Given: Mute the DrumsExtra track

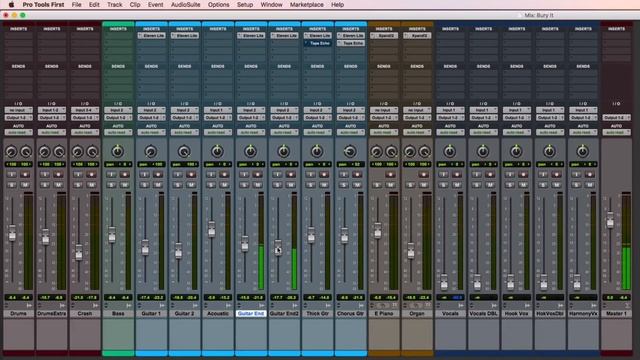Looking at the screenshot, I should coord(58,185).
